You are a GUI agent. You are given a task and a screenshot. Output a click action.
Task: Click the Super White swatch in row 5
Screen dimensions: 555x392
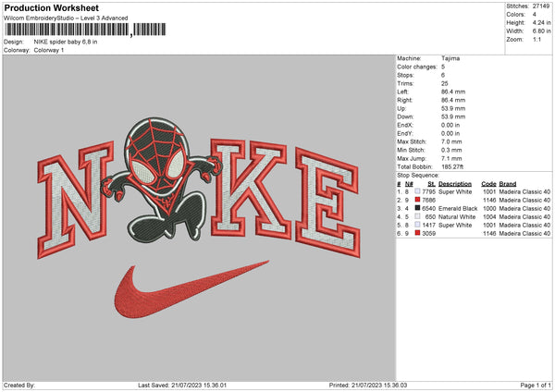point(417,225)
